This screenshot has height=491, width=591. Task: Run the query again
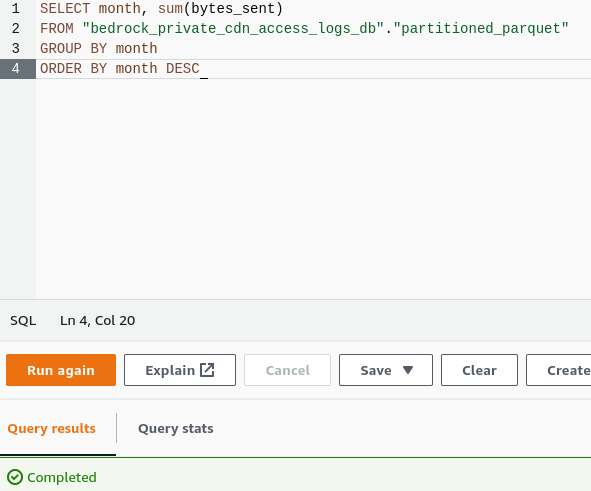(61, 370)
